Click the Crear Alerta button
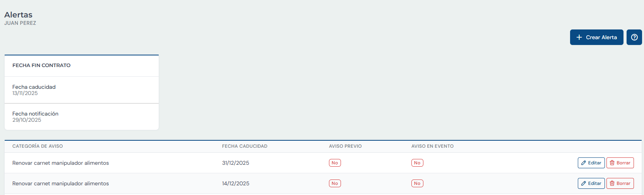The height and width of the screenshot is (195, 644). click(596, 37)
